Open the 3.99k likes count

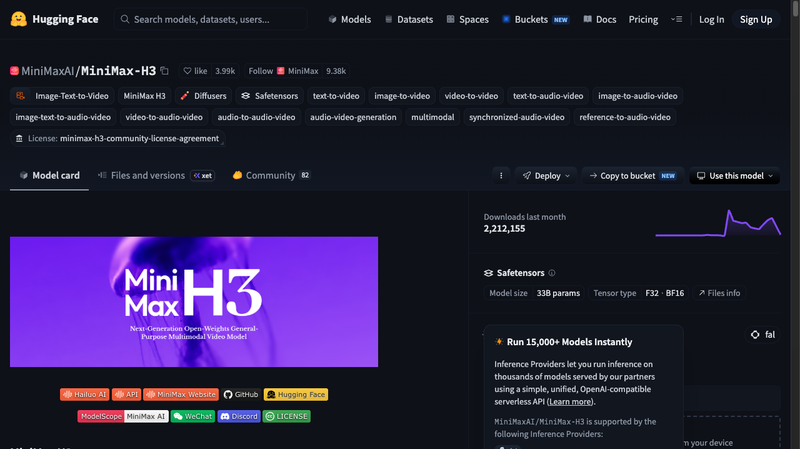pyautogui.click(x=225, y=71)
